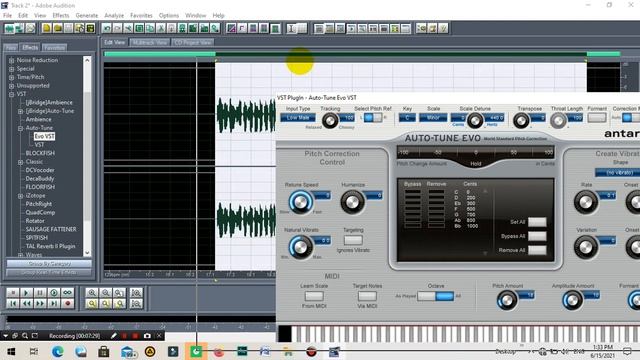Image resolution: width=640 pixels, height=360 pixels.
Task: Click the red Record transport button
Action: click(x=68, y=303)
